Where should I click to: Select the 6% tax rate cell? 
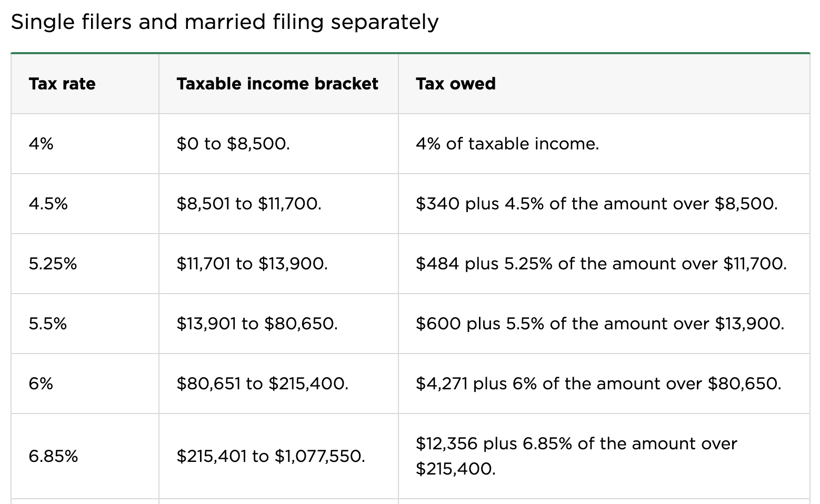pyautogui.click(x=41, y=384)
